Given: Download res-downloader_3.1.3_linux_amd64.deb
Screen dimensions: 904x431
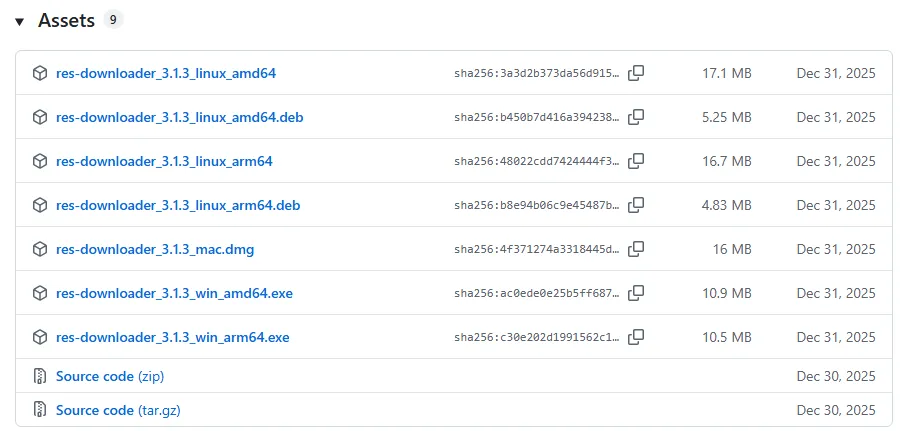Looking at the screenshot, I should click(x=180, y=118).
